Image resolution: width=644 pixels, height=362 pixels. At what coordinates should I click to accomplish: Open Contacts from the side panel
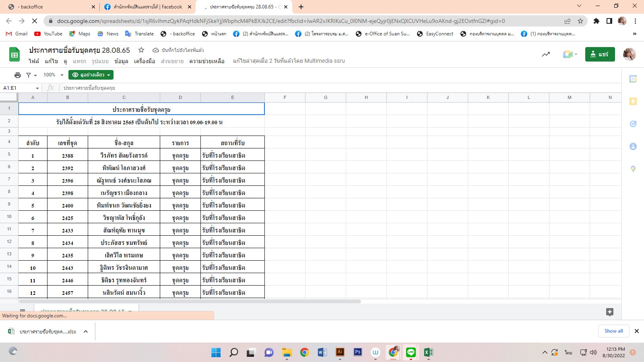click(633, 146)
